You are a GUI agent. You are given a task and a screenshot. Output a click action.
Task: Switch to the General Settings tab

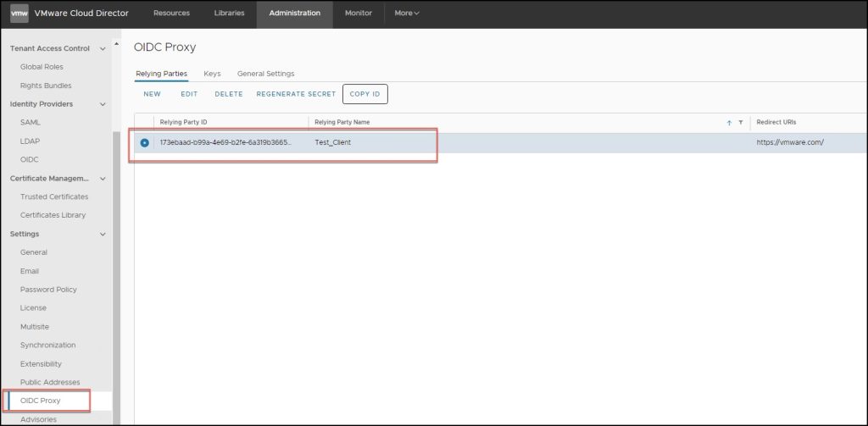265,74
